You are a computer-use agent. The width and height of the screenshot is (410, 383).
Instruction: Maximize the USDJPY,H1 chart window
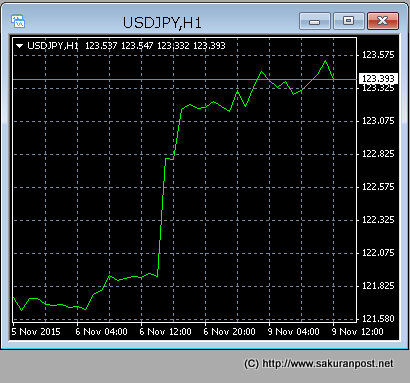pyautogui.click(x=348, y=22)
